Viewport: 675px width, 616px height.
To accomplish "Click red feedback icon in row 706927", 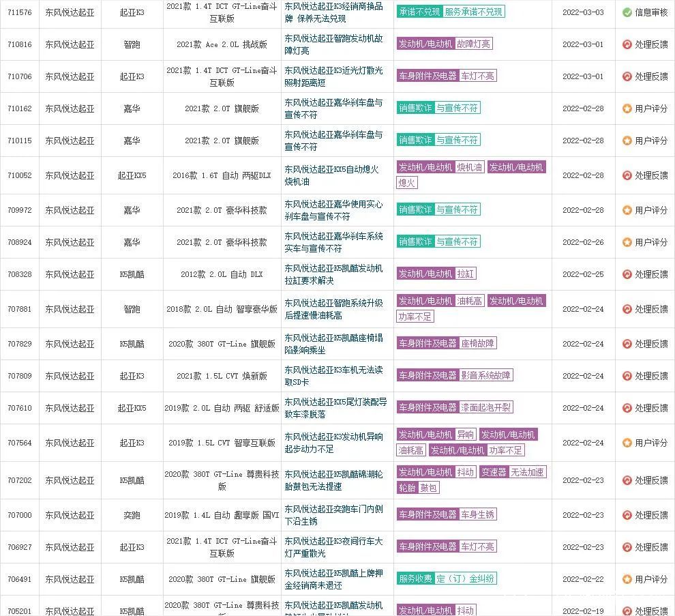I will click(x=627, y=547).
